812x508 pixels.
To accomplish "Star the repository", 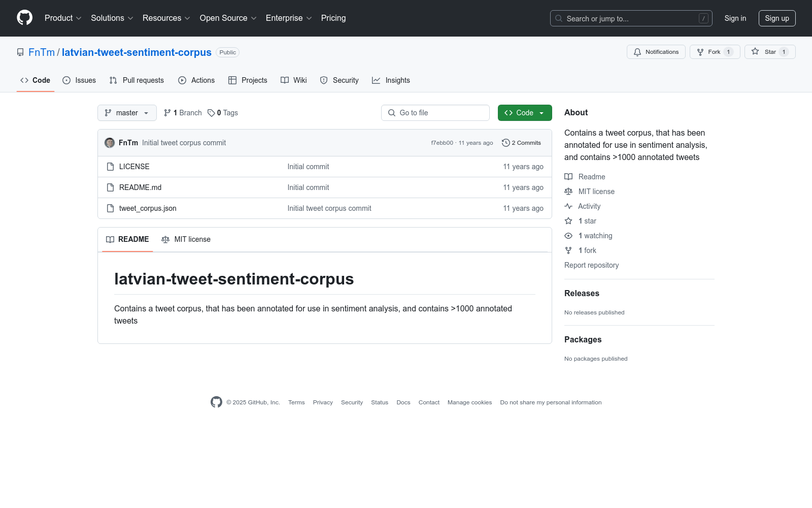I will pyautogui.click(x=770, y=52).
